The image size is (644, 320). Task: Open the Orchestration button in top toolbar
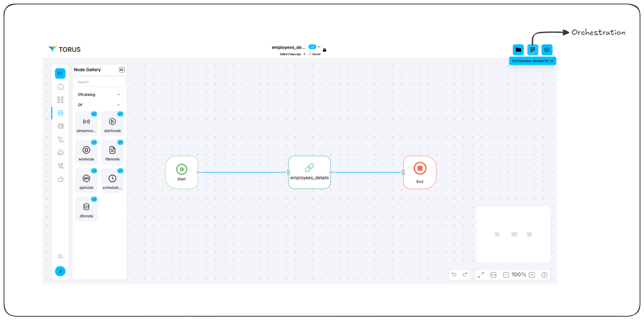(533, 50)
